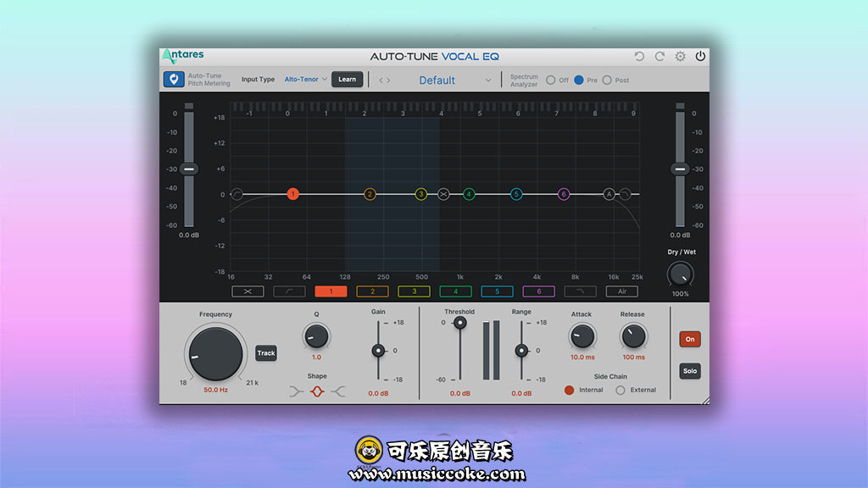The image size is (868, 488).
Task: Select the low-pass filter node on the graph
Action: point(625,194)
